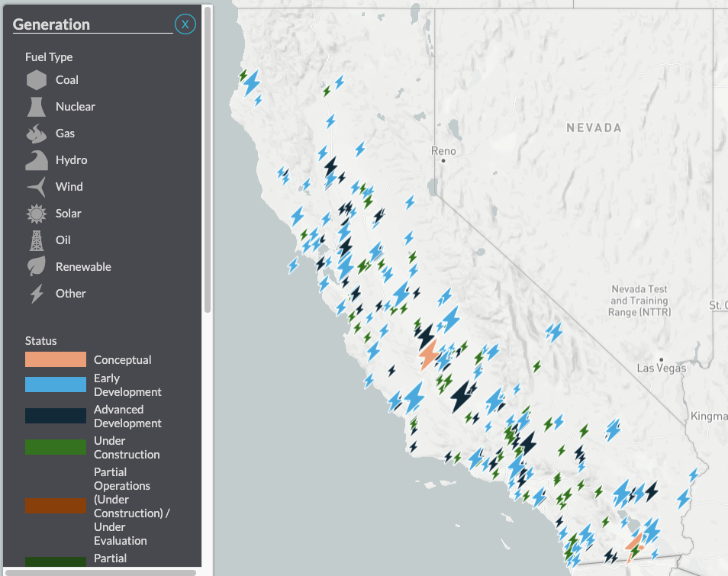Select the Solar sun icon
Screen dimensions: 728x576
click(37, 213)
